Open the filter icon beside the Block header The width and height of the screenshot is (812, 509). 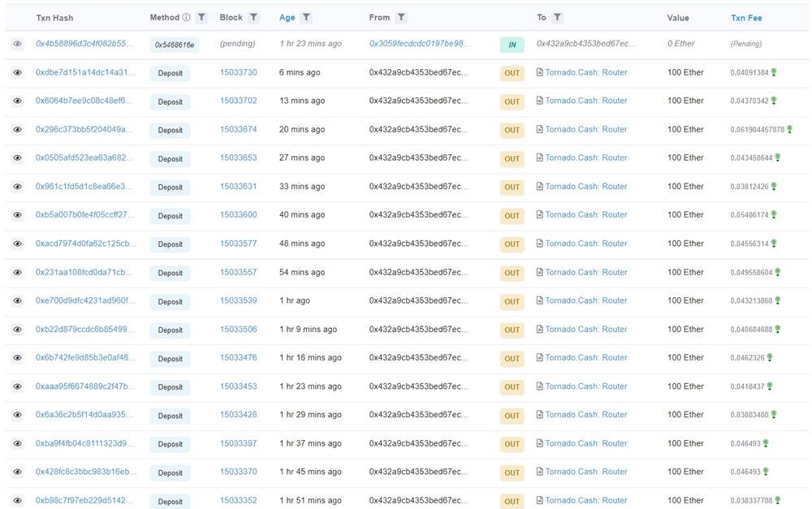pyautogui.click(x=253, y=18)
